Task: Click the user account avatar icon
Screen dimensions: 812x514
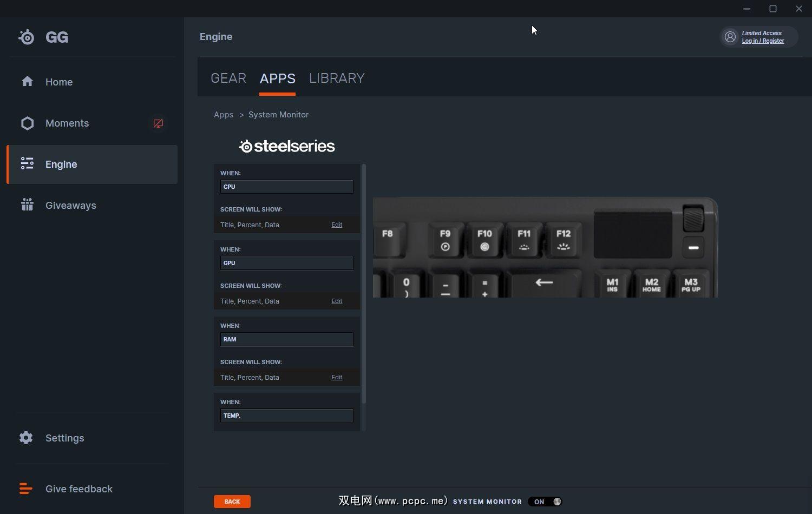Action: 730,37
